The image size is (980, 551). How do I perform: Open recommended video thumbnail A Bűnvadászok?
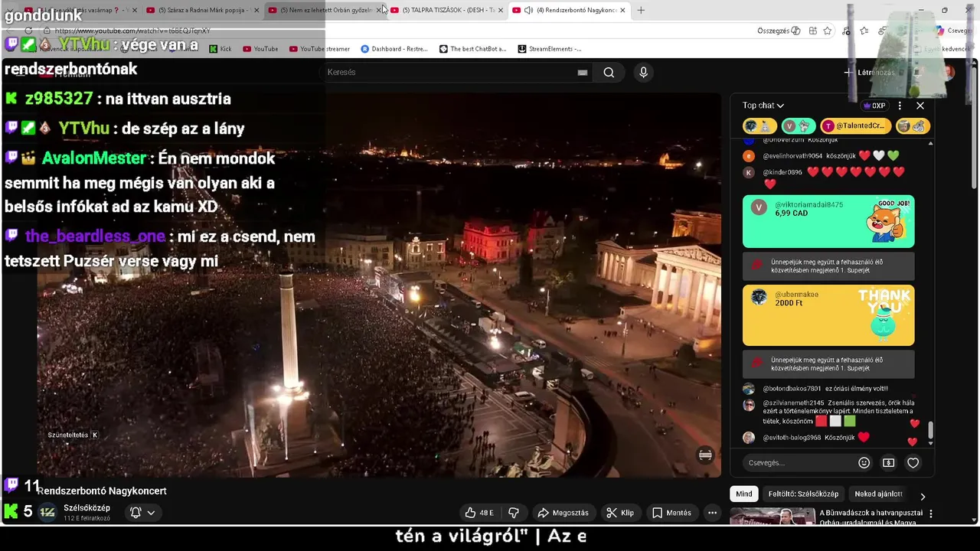point(771,517)
